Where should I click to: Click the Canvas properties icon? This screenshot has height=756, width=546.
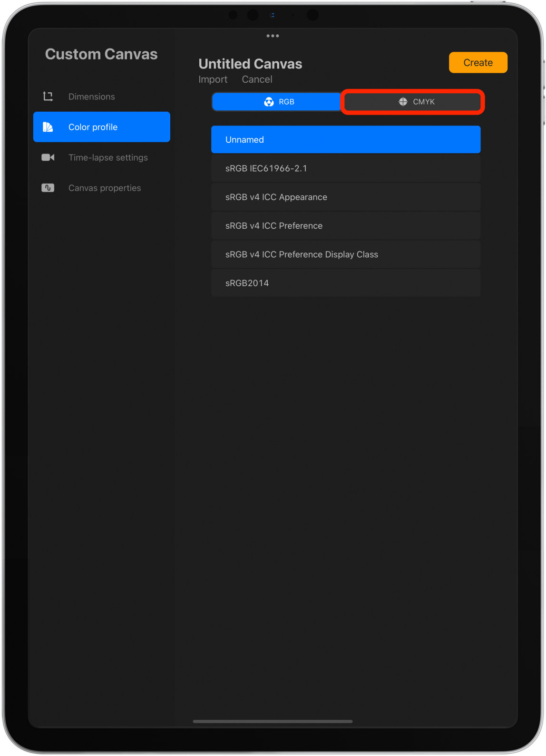48,188
